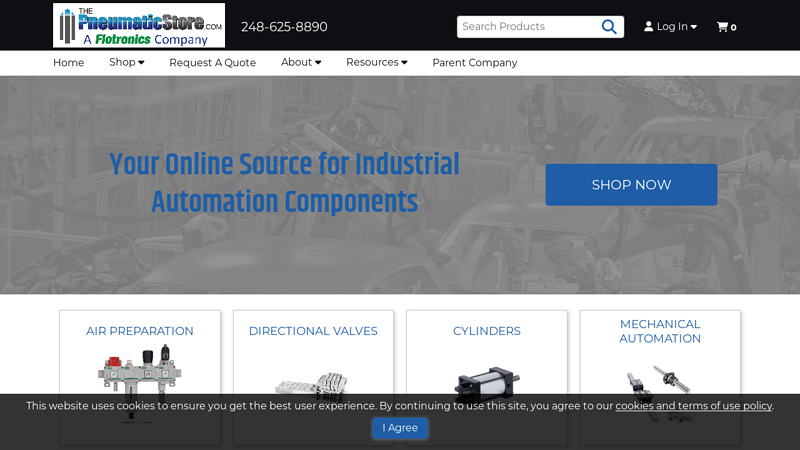The height and width of the screenshot is (450, 800).
Task: Call the phone number 248-625-8890
Action: [x=284, y=27]
